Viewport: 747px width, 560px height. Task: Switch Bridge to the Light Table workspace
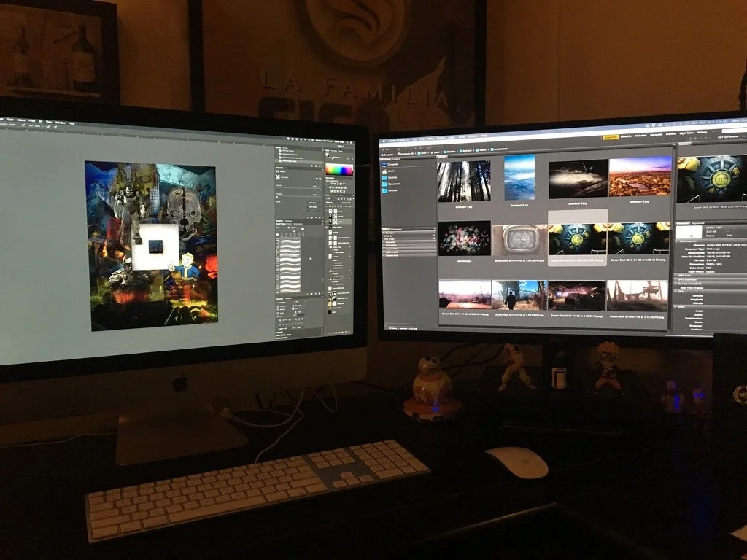pyautogui.click(x=686, y=133)
